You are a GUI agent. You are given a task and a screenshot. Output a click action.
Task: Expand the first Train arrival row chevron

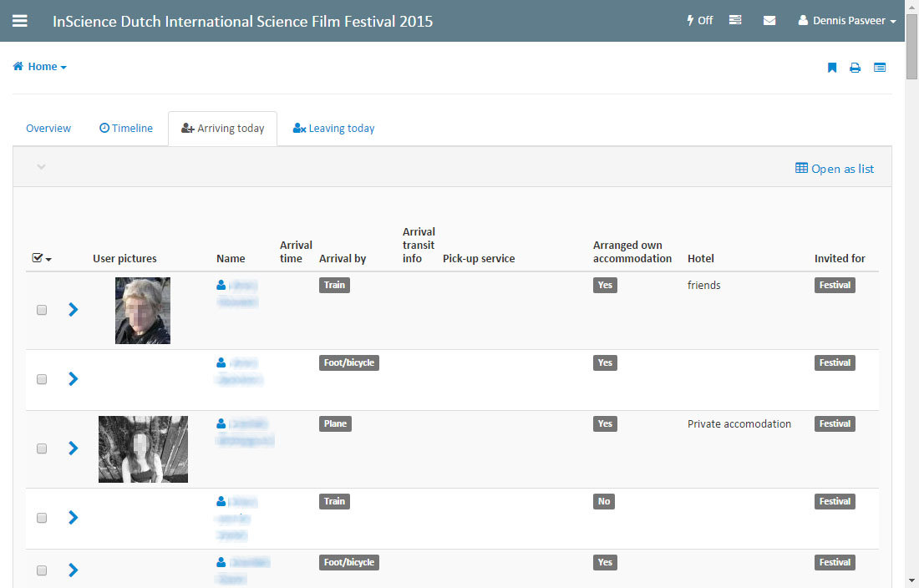(74, 310)
